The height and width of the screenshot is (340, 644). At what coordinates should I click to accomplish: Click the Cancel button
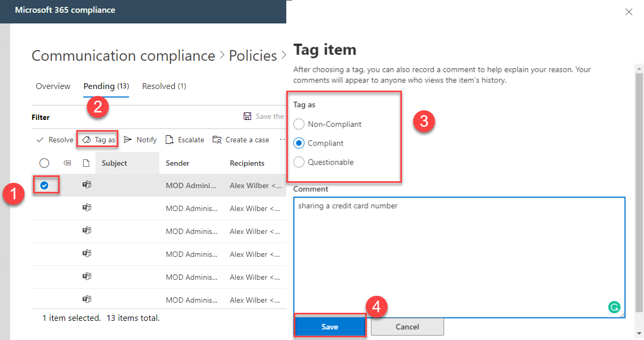tap(407, 327)
